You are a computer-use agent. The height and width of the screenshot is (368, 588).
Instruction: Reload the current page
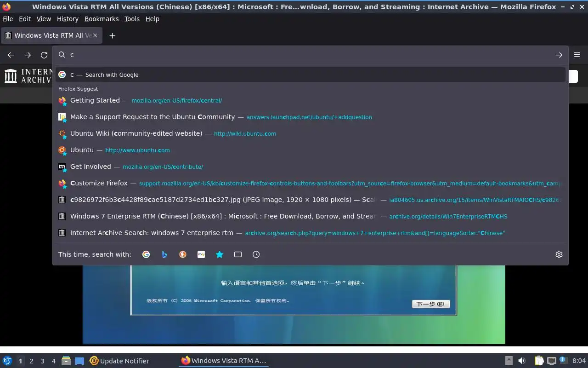pyautogui.click(x=44, y=55)
